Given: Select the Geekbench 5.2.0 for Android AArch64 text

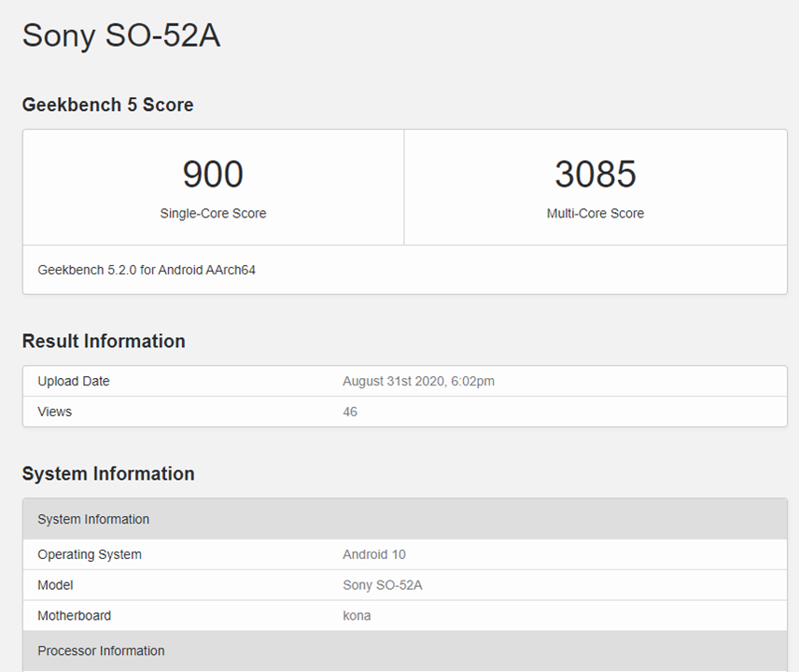Looking at the screenshot, I should [147, 270].
